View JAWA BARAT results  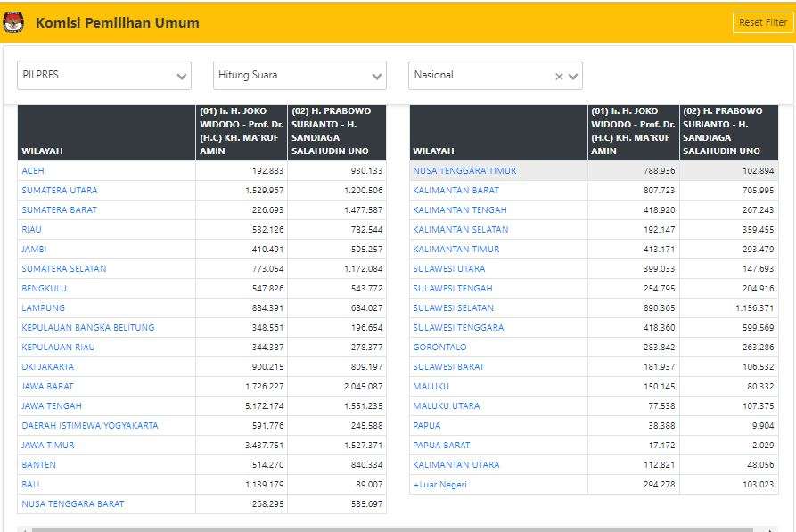point(47,387)
